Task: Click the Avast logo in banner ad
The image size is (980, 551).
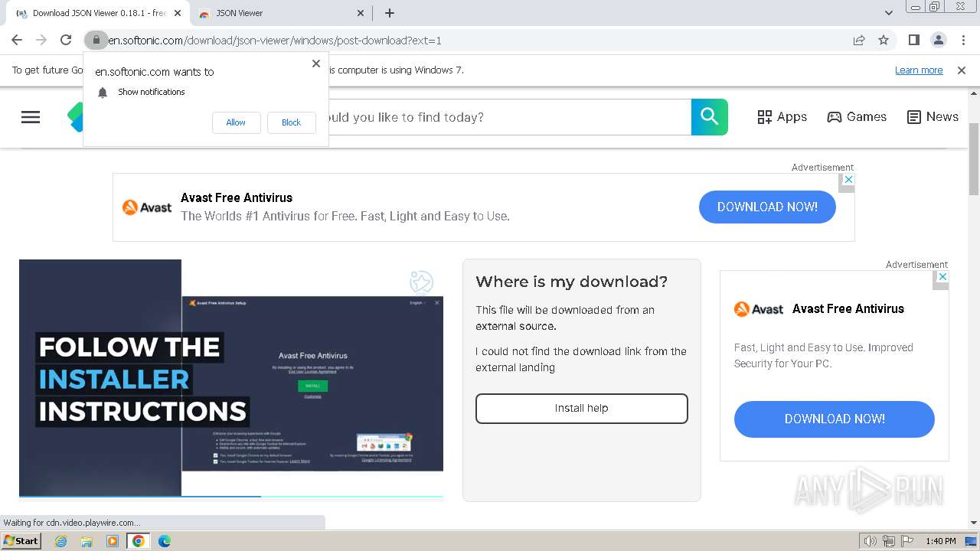Action: (x=147, y=207)
